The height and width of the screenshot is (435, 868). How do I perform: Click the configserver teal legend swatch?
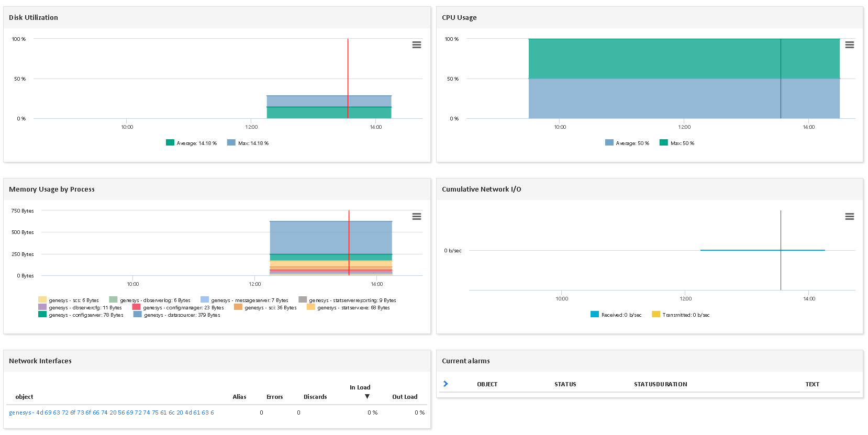[x=42, y=315]
